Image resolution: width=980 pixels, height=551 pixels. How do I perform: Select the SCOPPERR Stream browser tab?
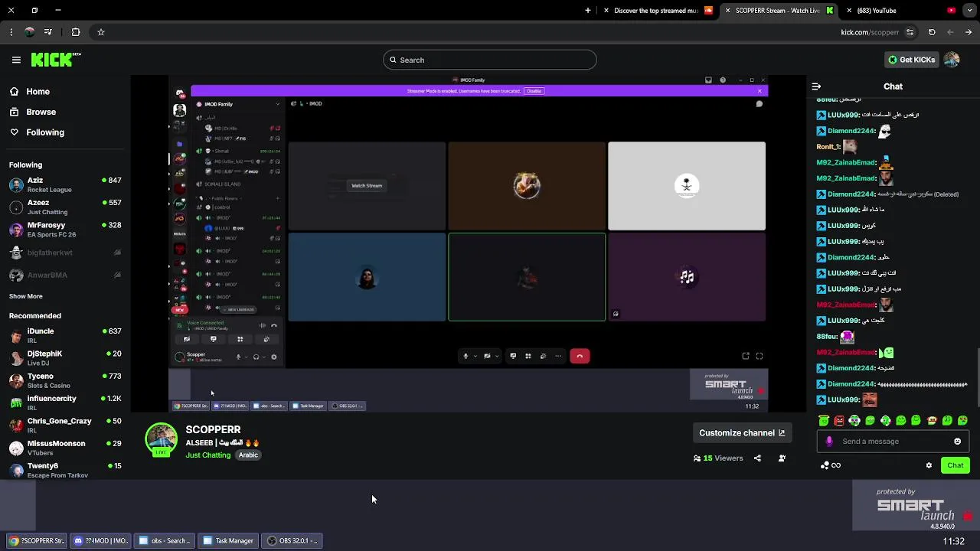point(778,11)
